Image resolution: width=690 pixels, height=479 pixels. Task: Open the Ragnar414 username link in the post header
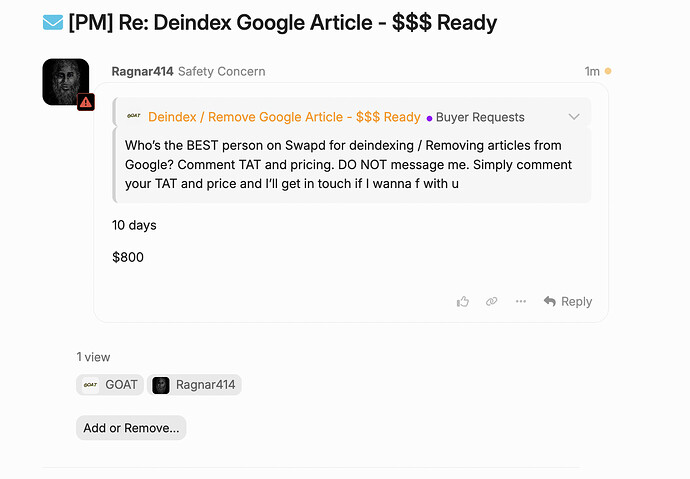[142, 72]
